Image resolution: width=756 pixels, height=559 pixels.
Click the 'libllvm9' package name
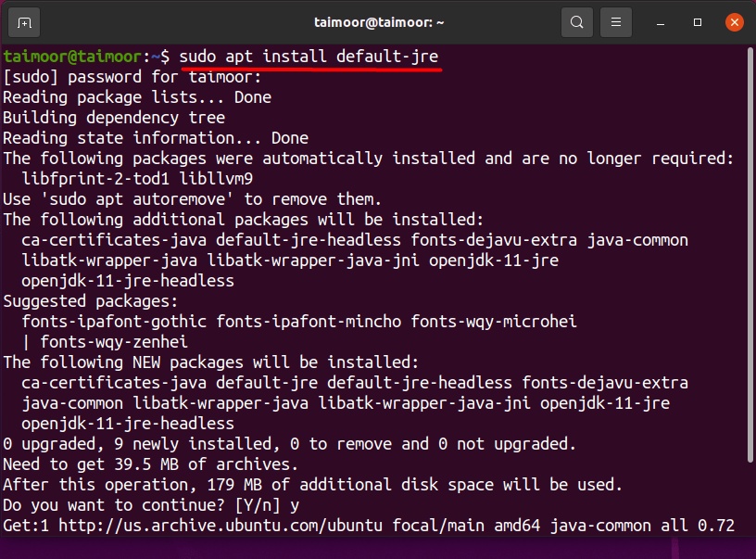click(x=216, y=179)
